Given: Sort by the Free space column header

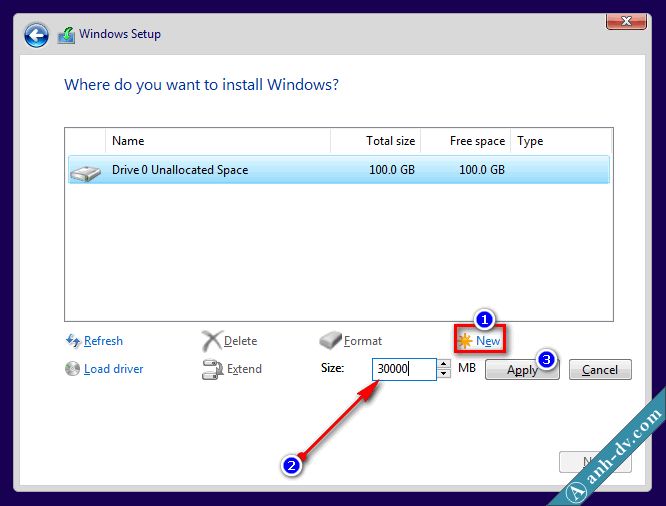Looking at the screenshot, I should point(466,141).
